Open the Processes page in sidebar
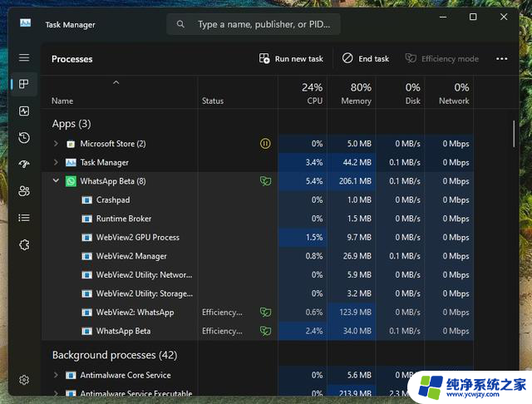 (24, 84)
